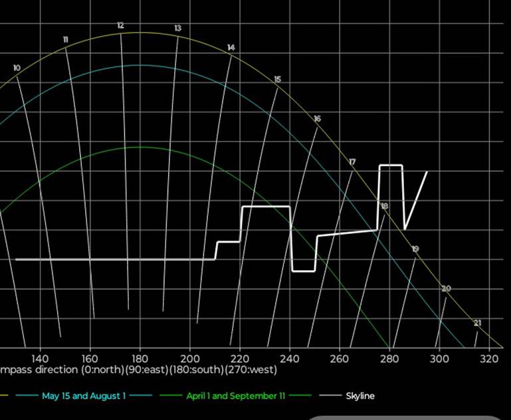Select the hour 17 marker label
The image size is (511, 420).
pos(352,162)
